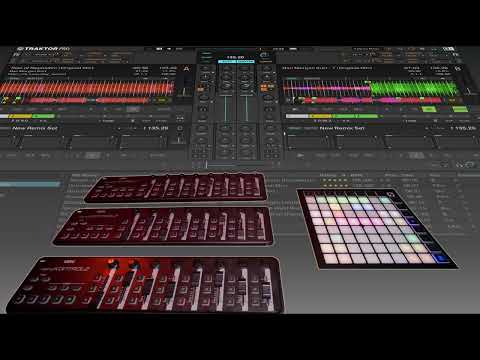Screen dimensions: 480x360
Task: Adjust the right channel volume fader in the mixer
Action: 246,108
